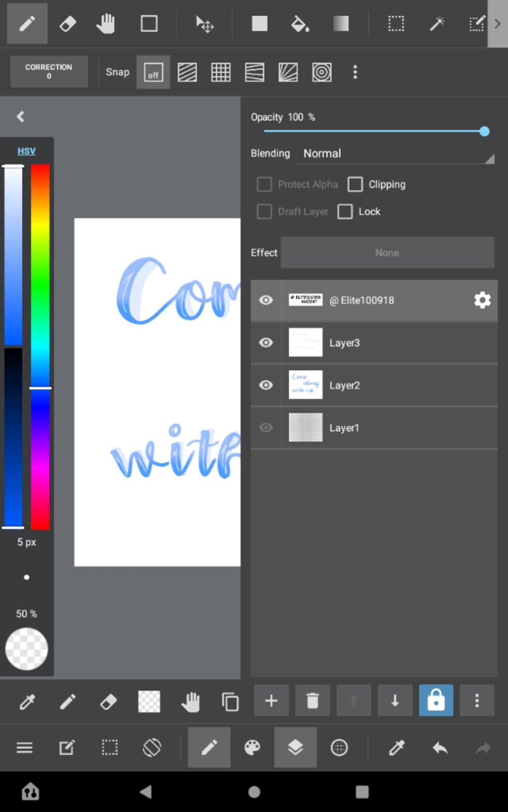Click the copy duplicate icon
The image size is (508, 812).
[x=230, y=702]
